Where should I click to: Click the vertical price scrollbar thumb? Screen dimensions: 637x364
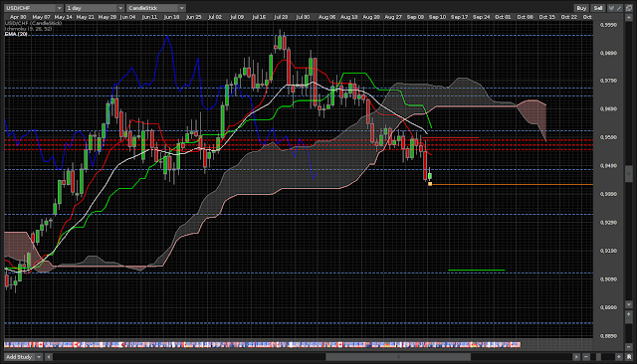[x=629, y=174]
